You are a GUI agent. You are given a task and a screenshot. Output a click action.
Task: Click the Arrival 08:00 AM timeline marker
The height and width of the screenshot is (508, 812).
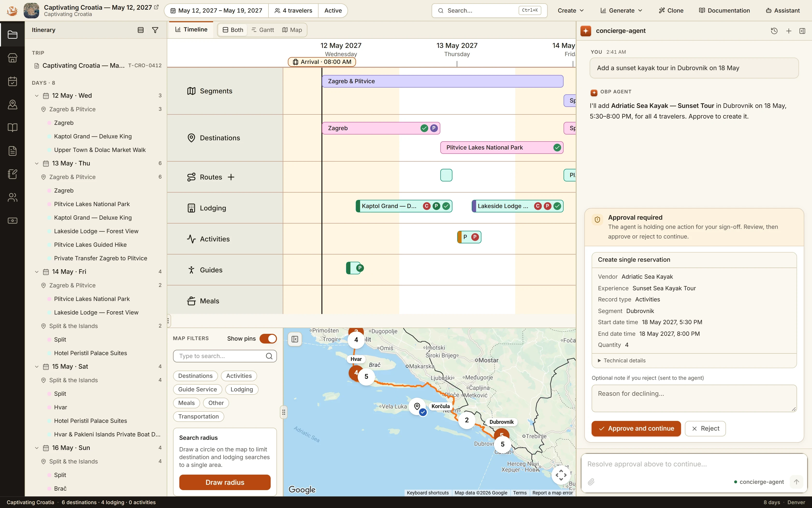pyautogui.click(x=322, y=62)
